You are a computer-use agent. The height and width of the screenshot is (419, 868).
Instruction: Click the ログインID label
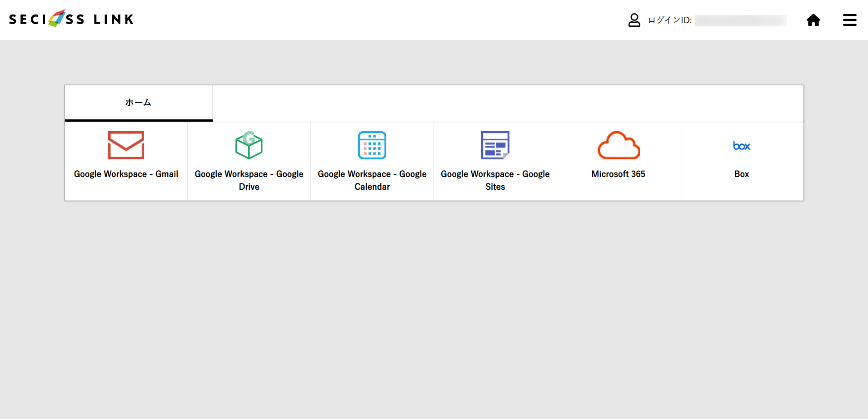pos(670,20)
